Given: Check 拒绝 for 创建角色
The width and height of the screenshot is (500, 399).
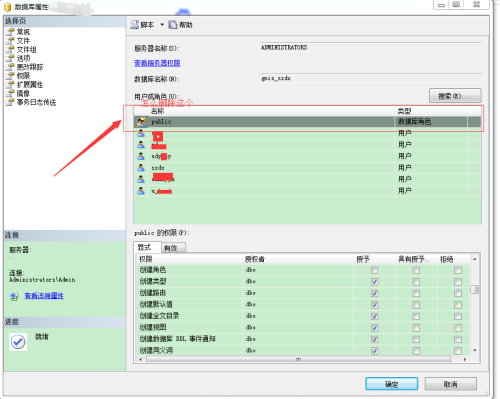Looking at the screenshot, I should [458, 270].
